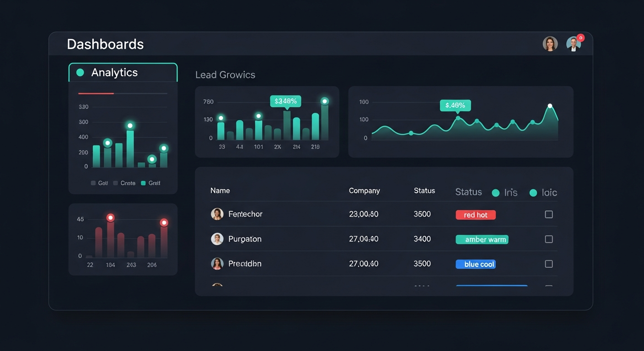The width and height of the screenshot is (644, 351).
Task: Check the box in the Fenεchor row
Action: pos(549,214)
